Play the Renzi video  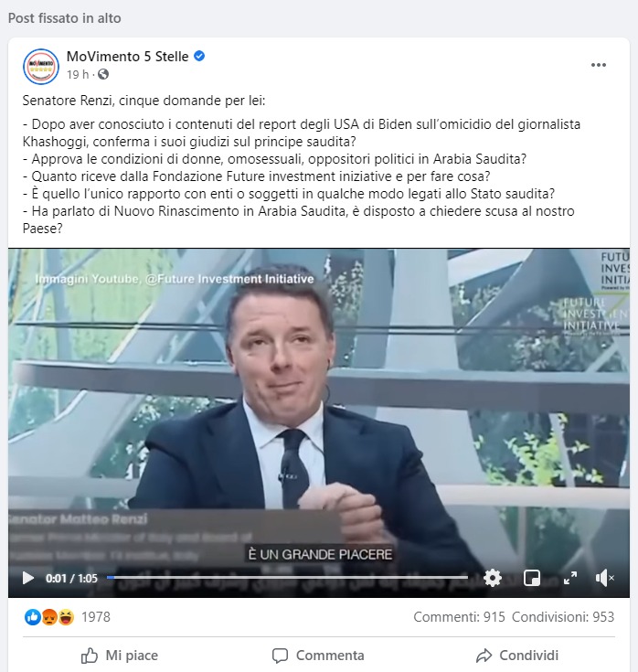click(x=27, y=578)
